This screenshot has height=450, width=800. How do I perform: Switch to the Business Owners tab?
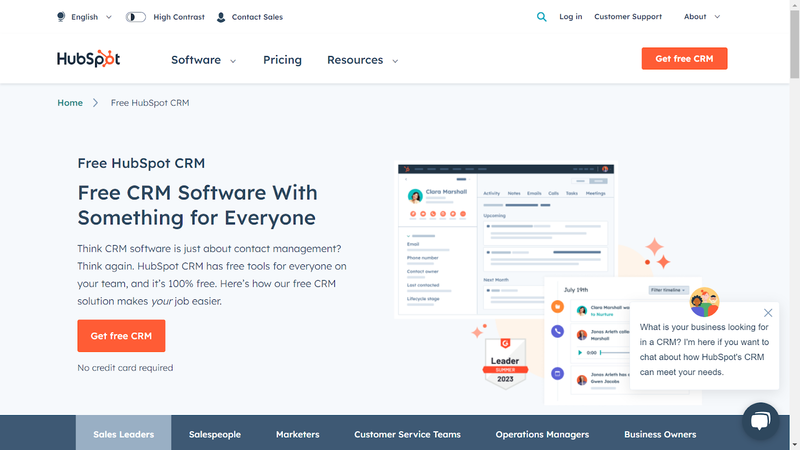pos(660,434)
